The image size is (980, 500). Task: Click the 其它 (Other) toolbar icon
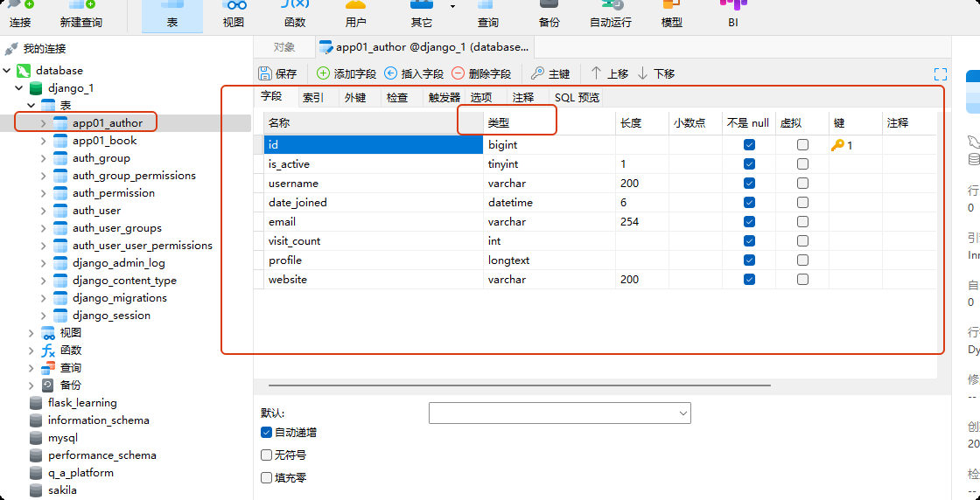click(421, 15)
